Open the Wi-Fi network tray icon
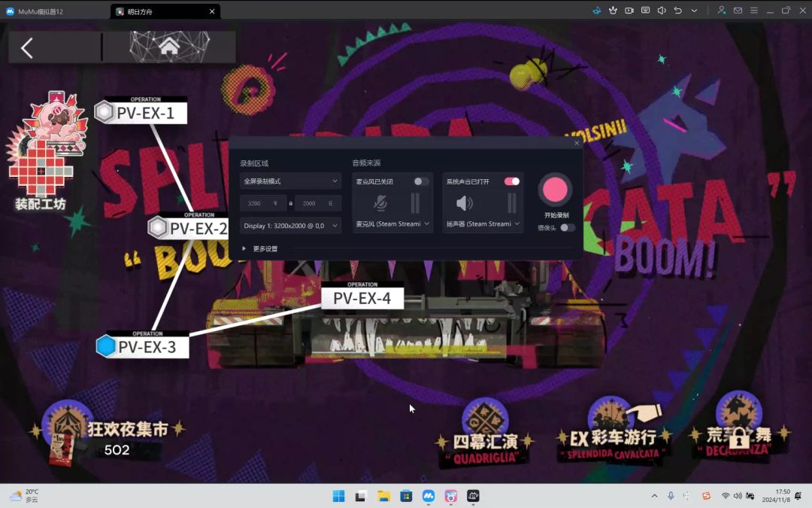 [726, 496]
